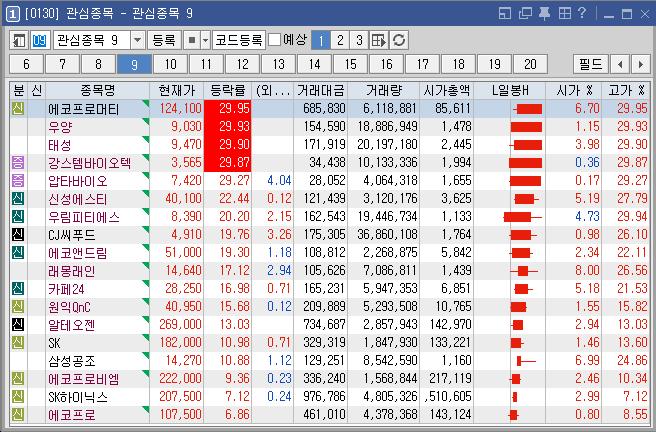
Task: Click the black 신 badge in the 알테오젠 row
Action: [x=18, y=325]
